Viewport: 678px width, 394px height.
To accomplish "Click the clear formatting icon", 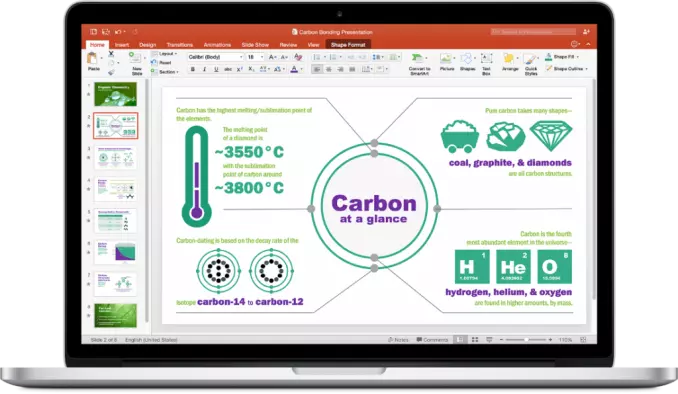I will pos(298,57).
